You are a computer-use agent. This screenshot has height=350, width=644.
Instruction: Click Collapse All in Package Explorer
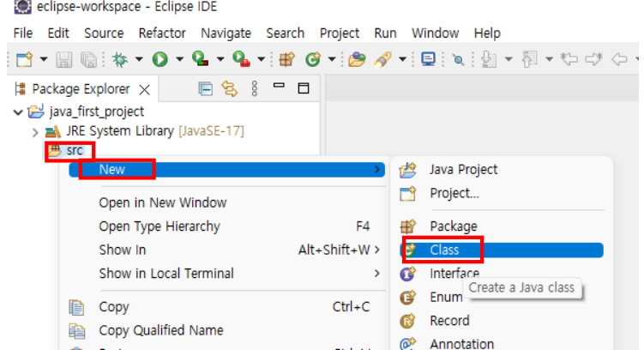point(205,88)
